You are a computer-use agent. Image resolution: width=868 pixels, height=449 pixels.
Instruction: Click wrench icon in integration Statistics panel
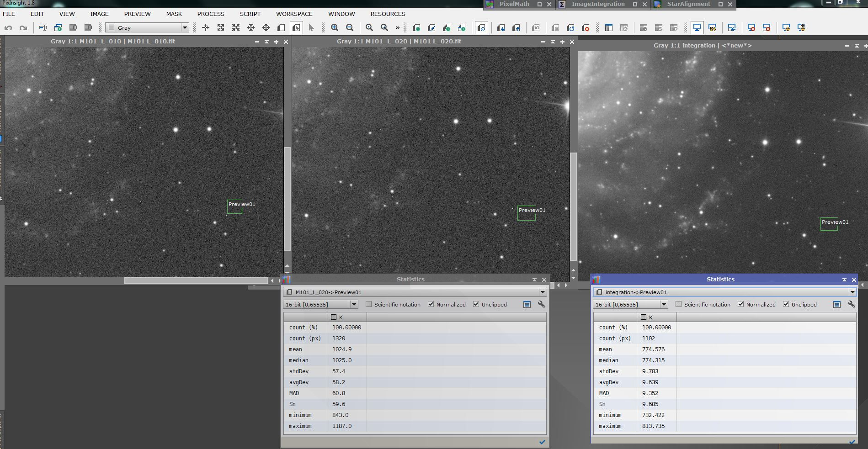tap(851, 304)
